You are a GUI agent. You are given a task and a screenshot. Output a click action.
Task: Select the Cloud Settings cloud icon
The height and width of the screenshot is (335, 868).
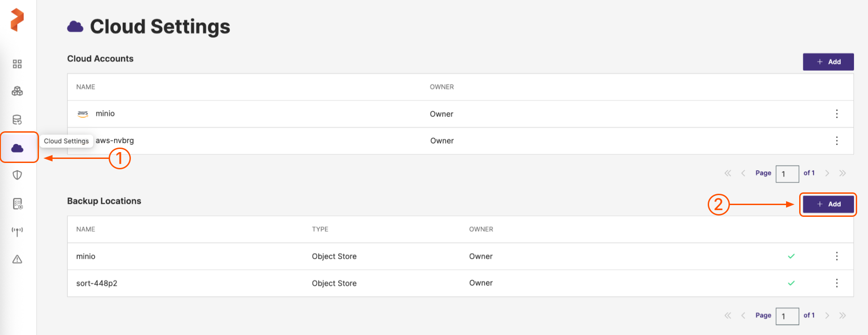pos(18,148)
